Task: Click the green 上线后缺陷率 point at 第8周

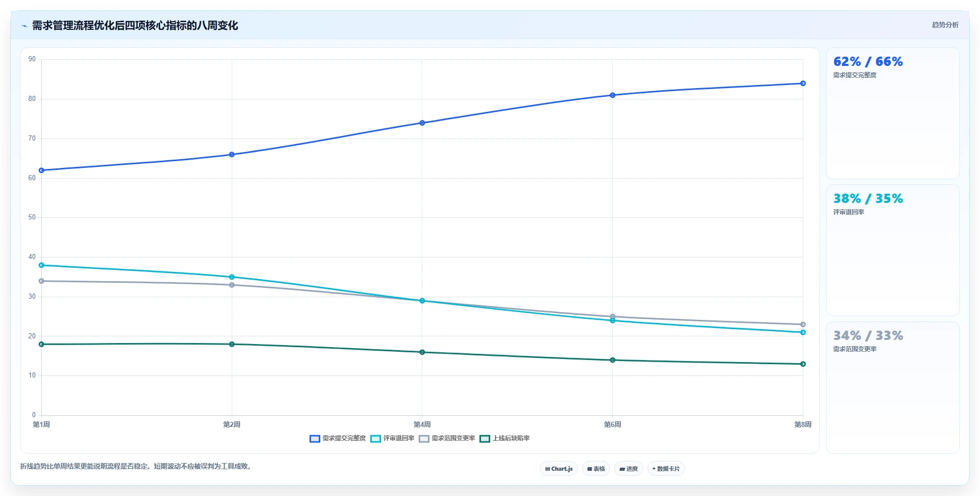Action: point(803,364)
